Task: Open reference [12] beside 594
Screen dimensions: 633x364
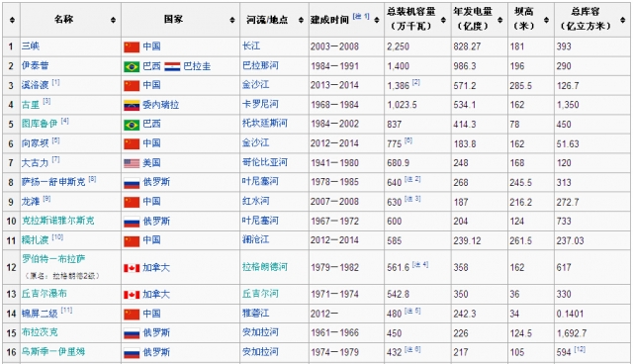Action: [580, 349]
